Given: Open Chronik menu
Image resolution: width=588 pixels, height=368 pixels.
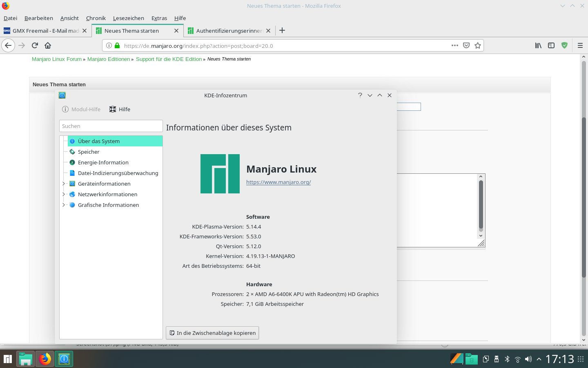Looking at the screenshot, I should (x=96, y=18).
